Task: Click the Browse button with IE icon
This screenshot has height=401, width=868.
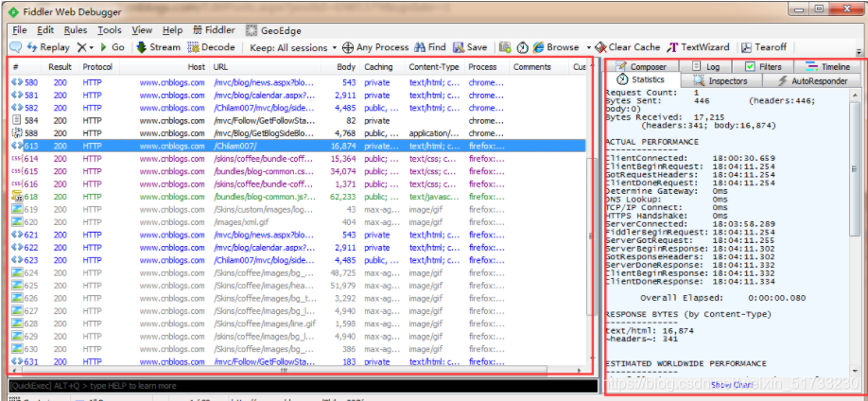Action: pyautogui.click(x=556, y=47)
